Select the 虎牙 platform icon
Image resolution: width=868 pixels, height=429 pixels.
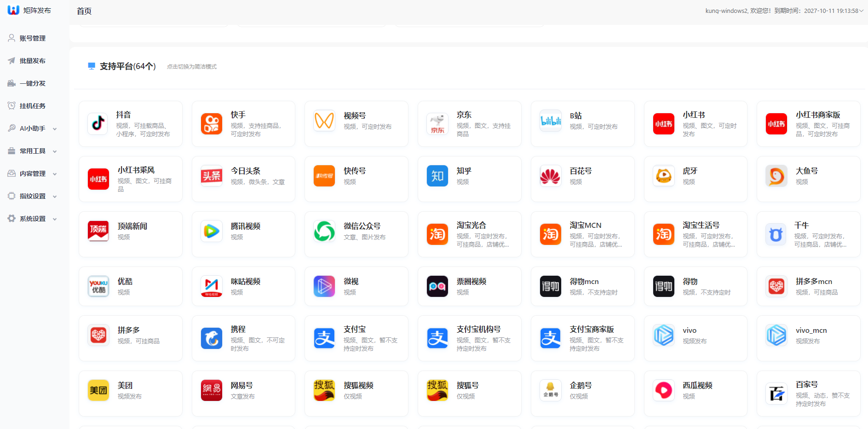pyautogui.click(x=664, y=176)
